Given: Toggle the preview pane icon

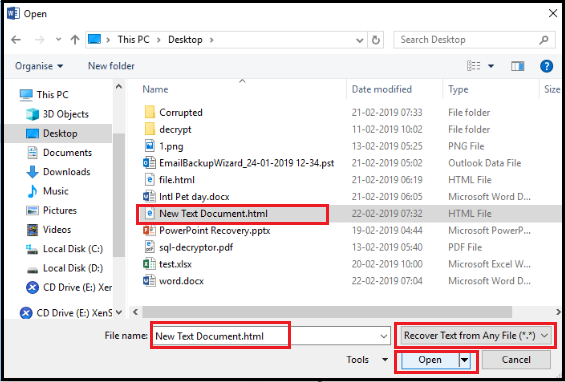Looking at the screenshot, I should [517, 66].
